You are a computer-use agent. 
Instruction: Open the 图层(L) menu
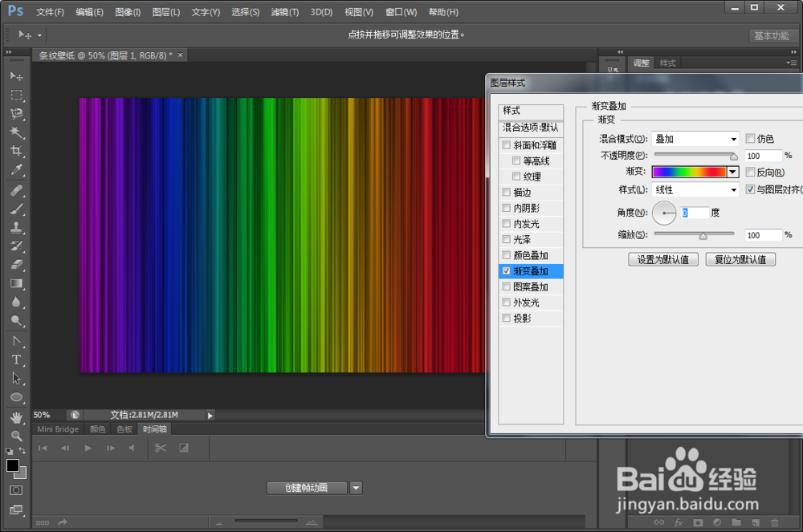(166, 12)
